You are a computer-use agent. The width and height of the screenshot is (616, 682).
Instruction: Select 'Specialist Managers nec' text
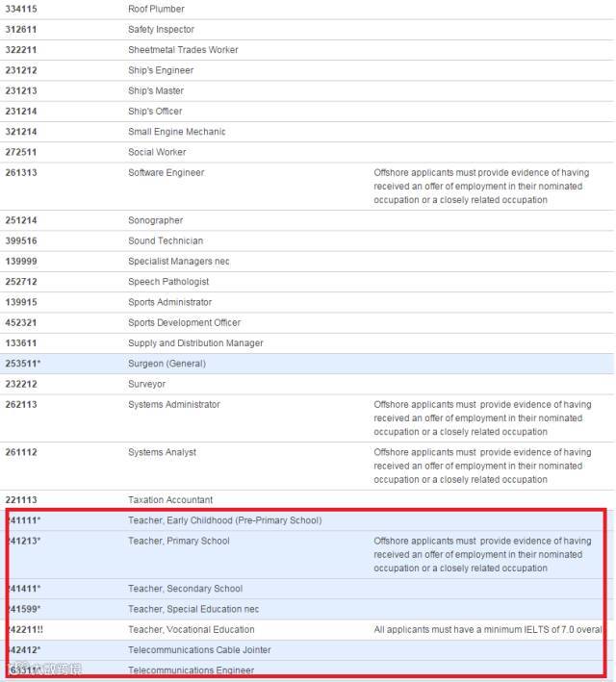[178, 261]
